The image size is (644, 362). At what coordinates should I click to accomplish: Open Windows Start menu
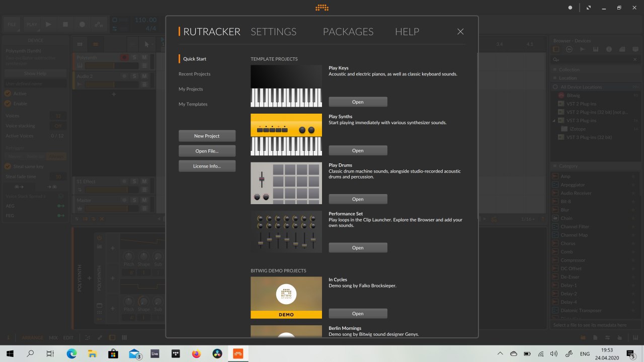tap(10, 353)
